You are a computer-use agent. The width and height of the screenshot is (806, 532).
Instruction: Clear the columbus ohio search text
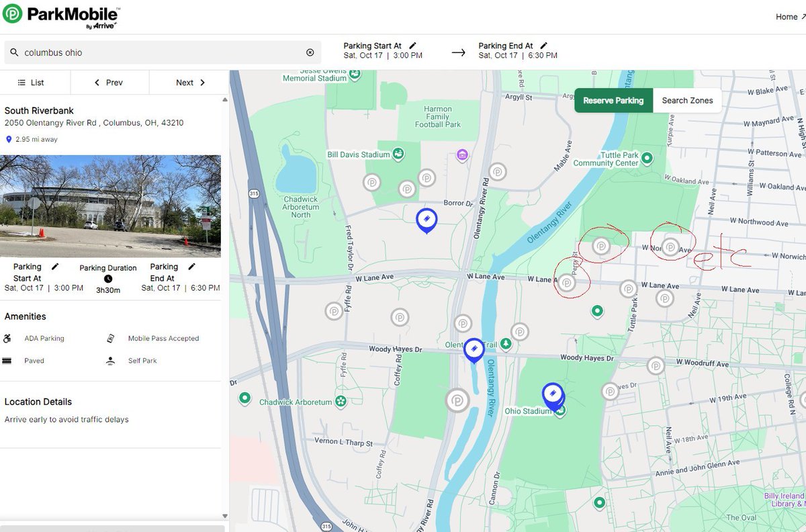pos(310,52)
